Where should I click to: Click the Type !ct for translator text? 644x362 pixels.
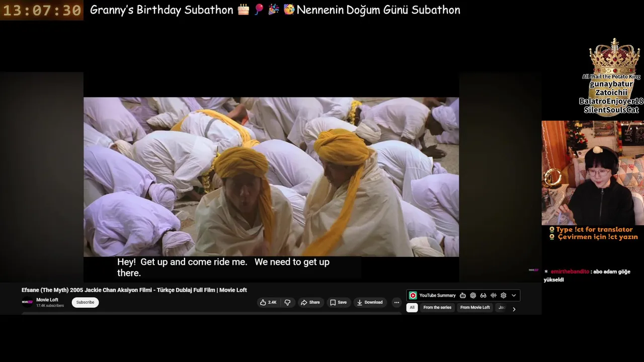coord(594,229)
